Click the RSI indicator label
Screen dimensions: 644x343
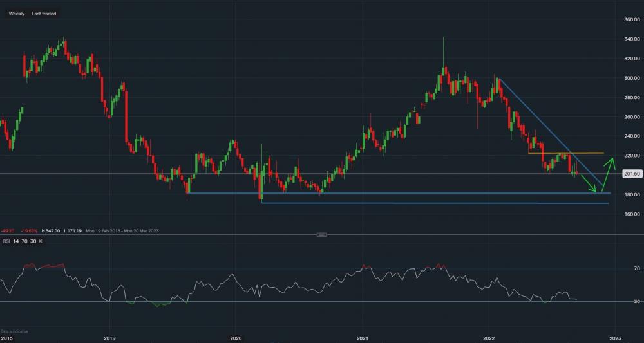click(6, 241)
